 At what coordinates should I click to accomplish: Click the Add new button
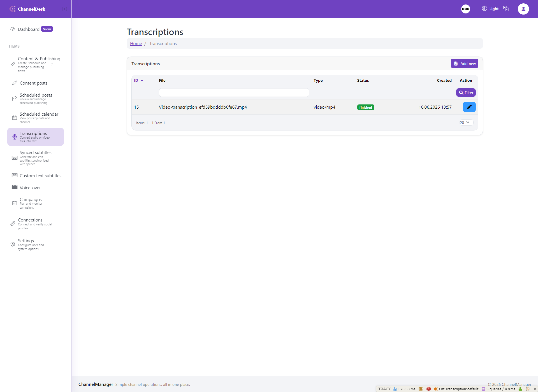pyautogui.click(x=464, y=64)
